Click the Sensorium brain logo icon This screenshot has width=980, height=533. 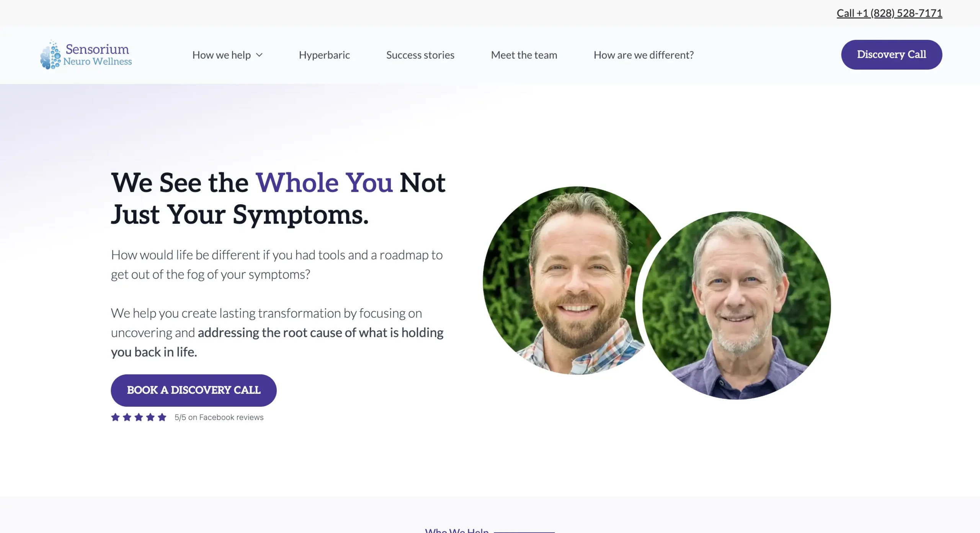[50, 55]
